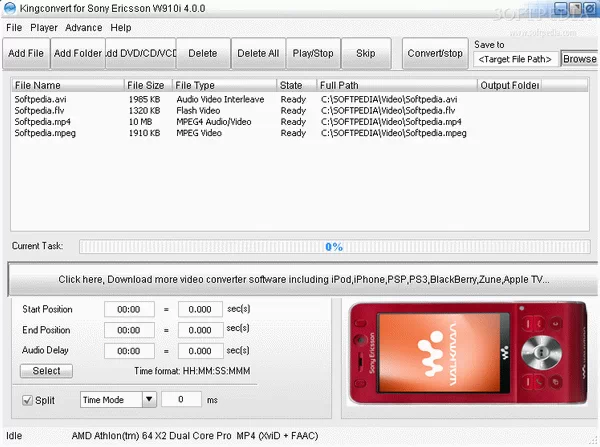Click the split value ms field
Viewport: 600px width, 447px height.
click(x=181, y=400)
